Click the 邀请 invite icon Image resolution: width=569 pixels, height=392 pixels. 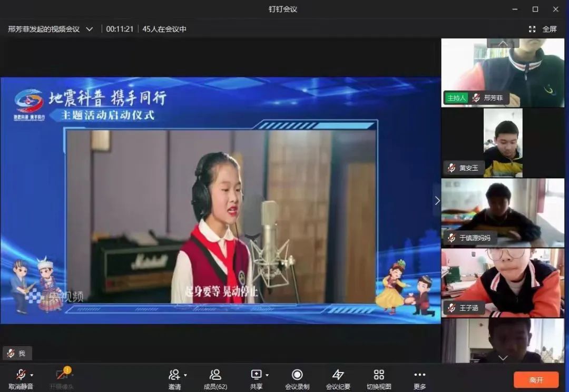coord(174,375)
